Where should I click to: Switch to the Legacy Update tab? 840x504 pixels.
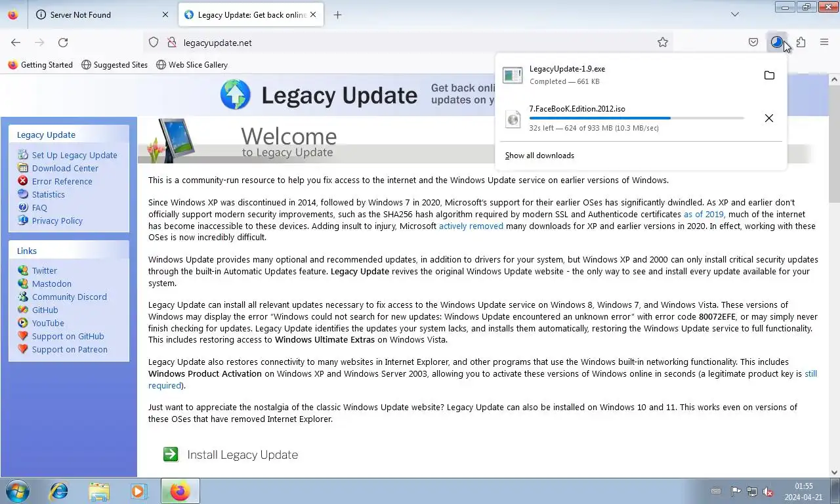251,14
